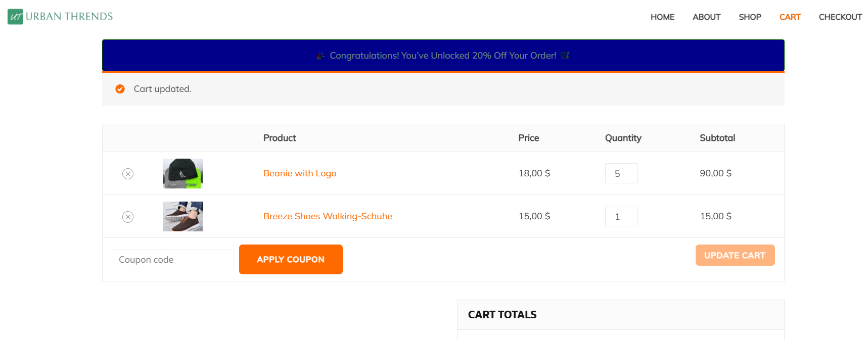This screenshot has width=868, height=340.
Task: Click the Update Cart button
Action: click(735, 255)
